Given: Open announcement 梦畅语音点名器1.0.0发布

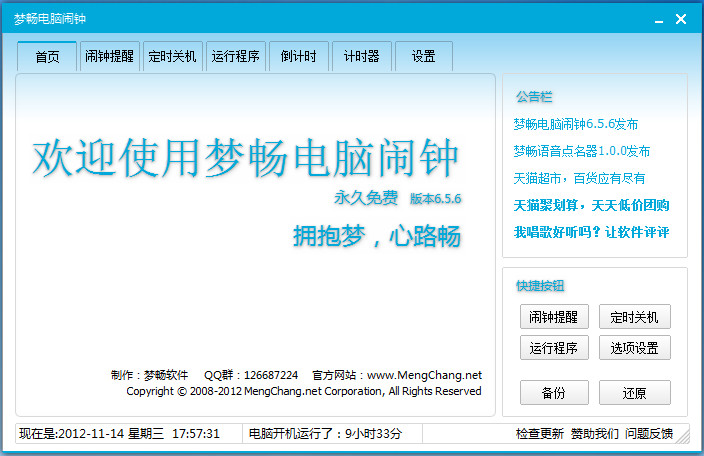Looking at the screenshot, I should click(x=581, y=151).
